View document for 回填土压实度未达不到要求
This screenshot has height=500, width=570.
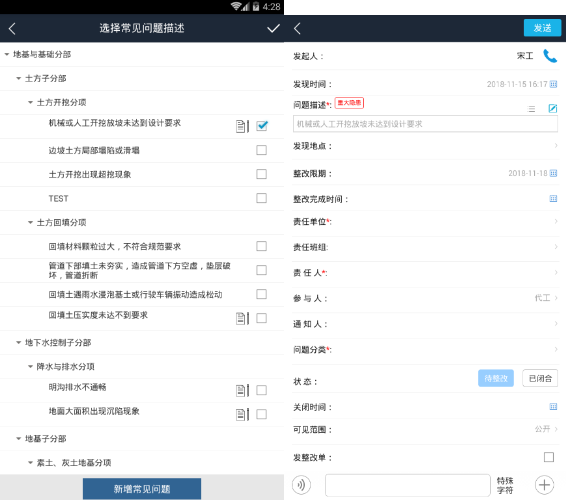[x=242, y=319]
